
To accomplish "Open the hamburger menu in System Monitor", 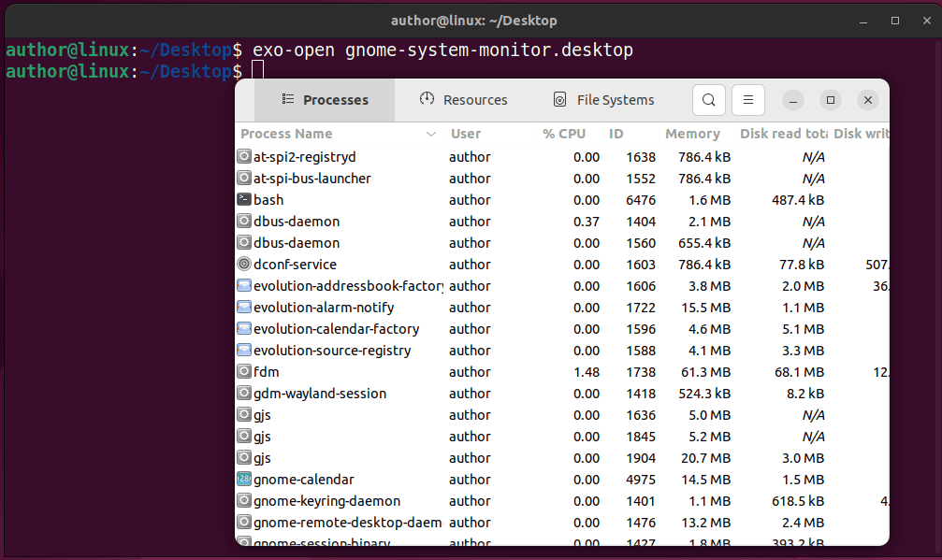I will tap(747, 100).
